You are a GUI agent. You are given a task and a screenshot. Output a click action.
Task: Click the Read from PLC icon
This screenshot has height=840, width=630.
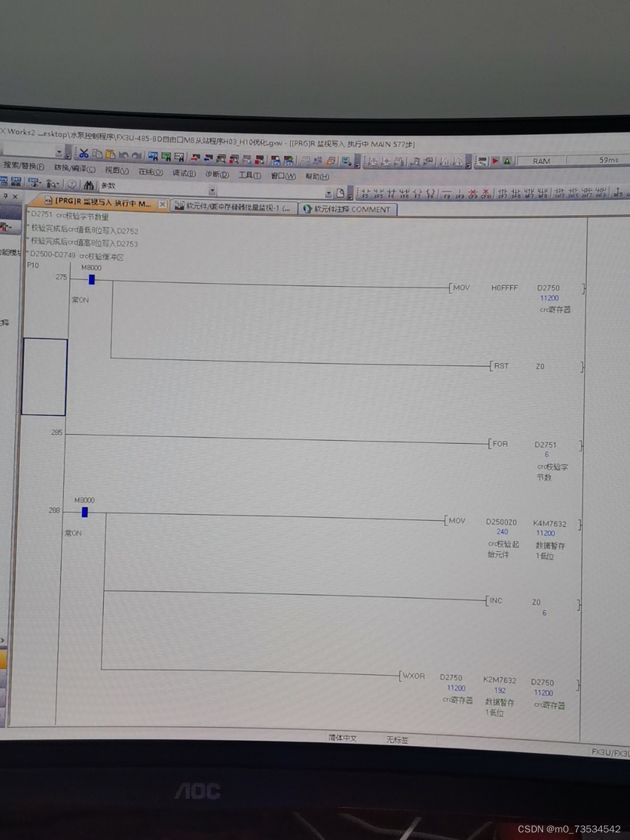208,158
